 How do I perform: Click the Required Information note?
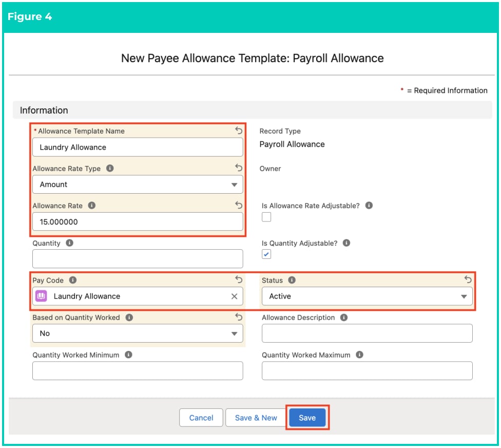click(x=444, y=90)
